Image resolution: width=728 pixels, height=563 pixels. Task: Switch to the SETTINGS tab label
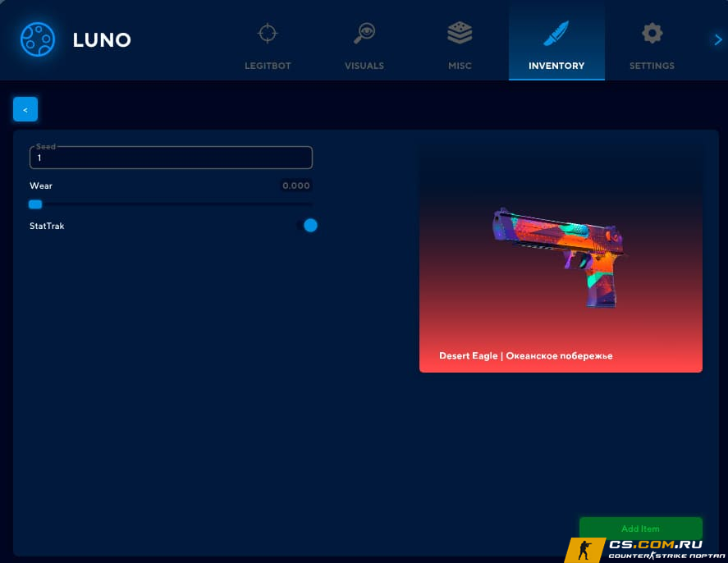652,66
